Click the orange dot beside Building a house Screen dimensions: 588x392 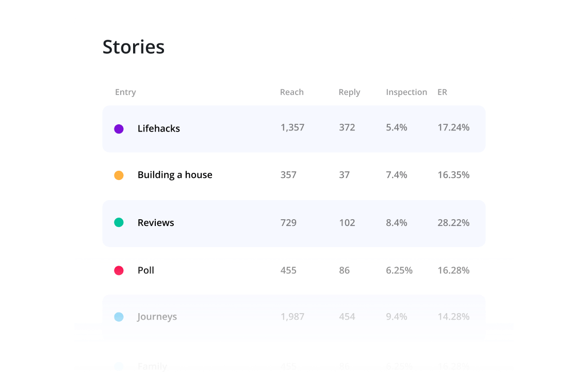pos(119,175)
